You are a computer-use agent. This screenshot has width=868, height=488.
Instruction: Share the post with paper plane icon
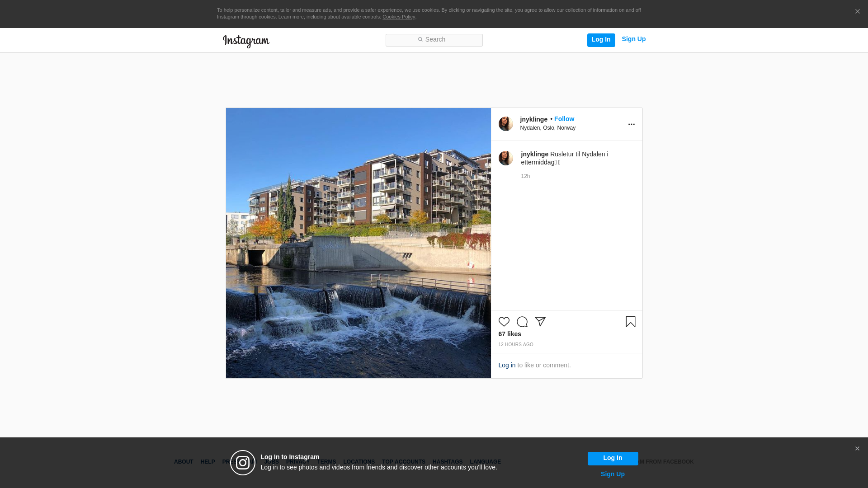pyautogui.click(x=540, y=322)
